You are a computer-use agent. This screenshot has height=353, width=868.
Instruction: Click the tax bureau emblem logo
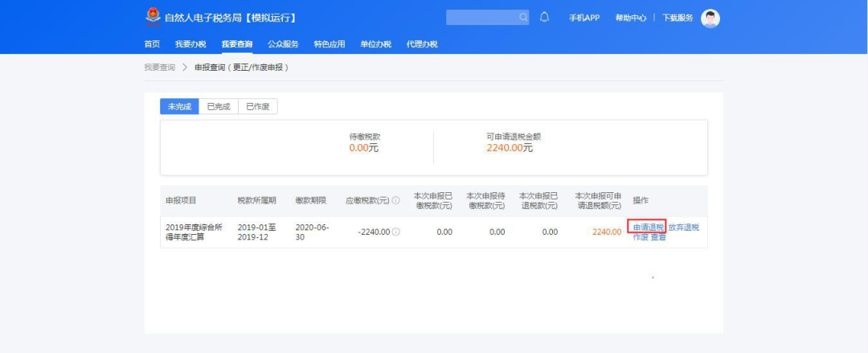coord(152,17)
